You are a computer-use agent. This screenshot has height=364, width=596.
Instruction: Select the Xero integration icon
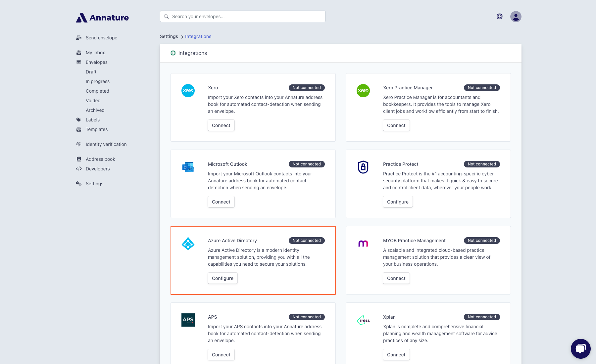[188, 91]
